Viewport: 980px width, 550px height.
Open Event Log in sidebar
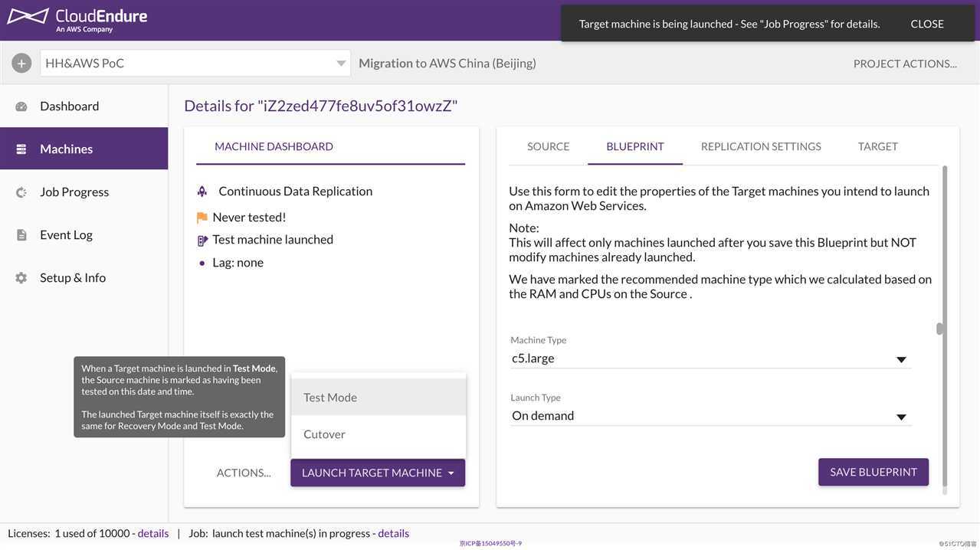tap(84, 235)
